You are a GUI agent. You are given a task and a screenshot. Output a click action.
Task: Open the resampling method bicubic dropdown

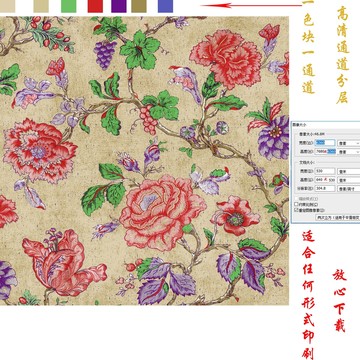(x=338, y=217)
